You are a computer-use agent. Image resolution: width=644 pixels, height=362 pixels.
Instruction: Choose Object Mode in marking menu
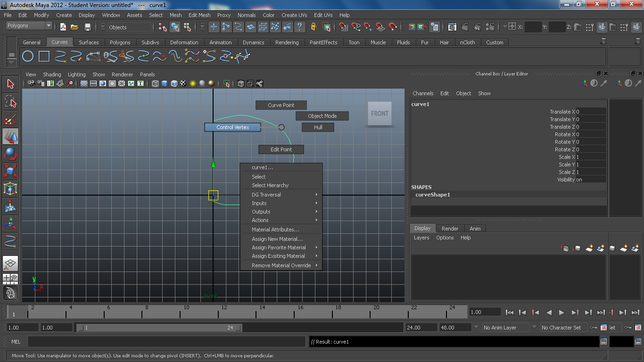coord(322,116)
